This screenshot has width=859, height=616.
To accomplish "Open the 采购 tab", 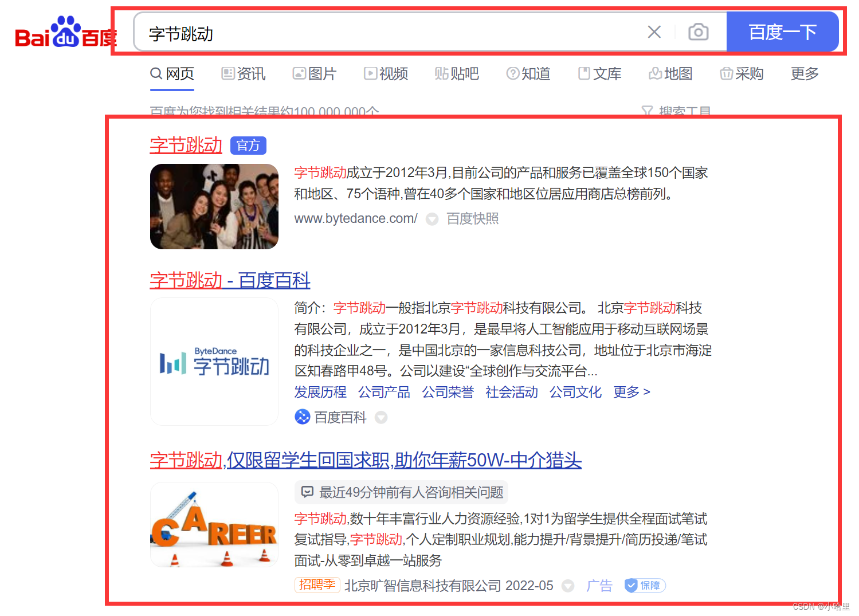I will 742,74.
